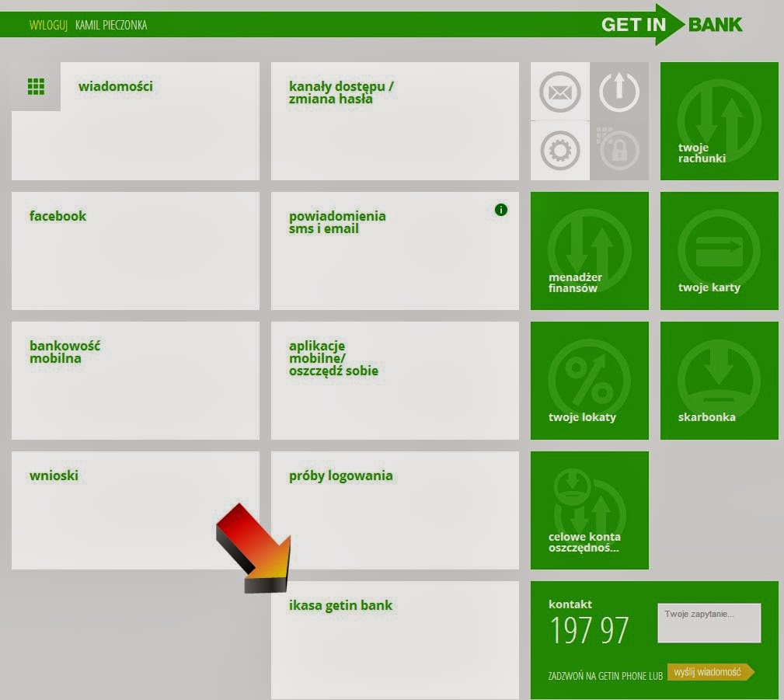Focus the Twoje zapytanie input field

coord(709,623)
